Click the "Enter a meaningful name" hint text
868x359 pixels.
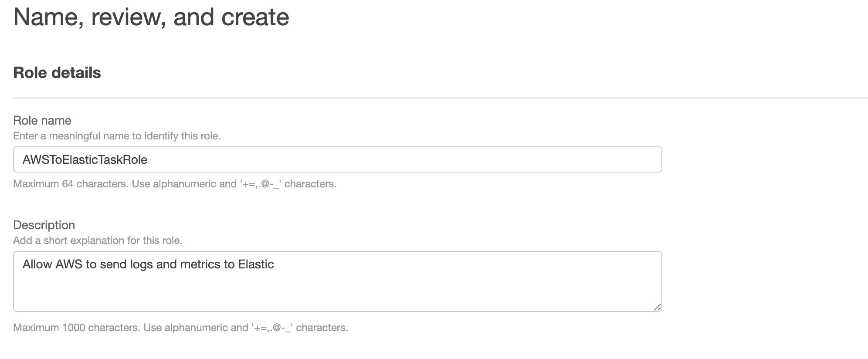coord(117,136)
